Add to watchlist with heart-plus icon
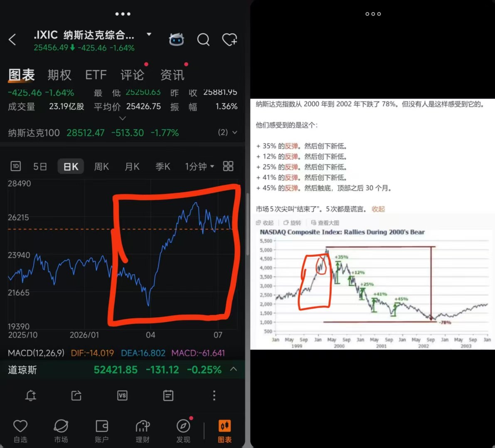This screenshot has width=495, height=448. [x=229, y=40]
